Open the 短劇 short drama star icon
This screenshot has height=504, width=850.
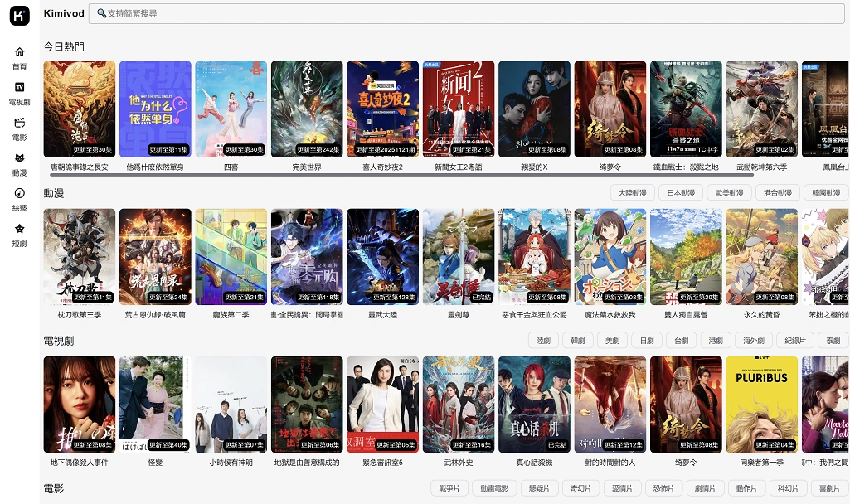click(x=19, y=229)
